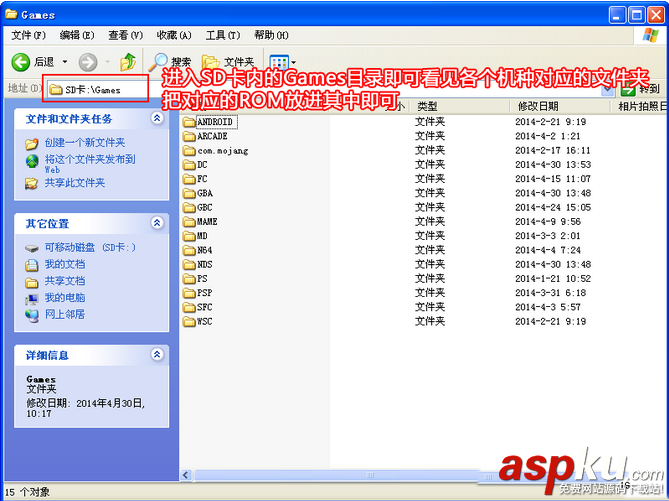The height and width of the screenshot is (501, 669).
Task: Click the Forward arrow icon
Action: pyautogui.click(x=88, y=62)
